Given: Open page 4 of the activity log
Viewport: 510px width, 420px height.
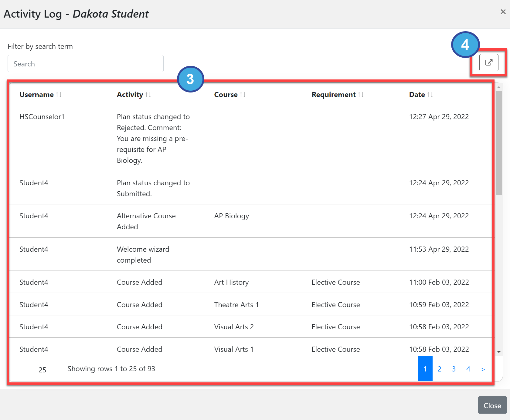Looking at the screenshot, I should click(x=468, y=369).
